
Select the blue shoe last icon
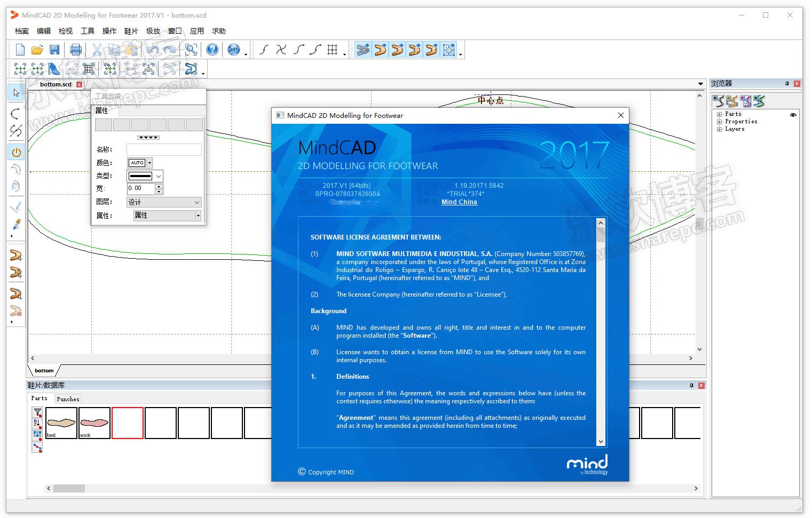pos(54,69)
